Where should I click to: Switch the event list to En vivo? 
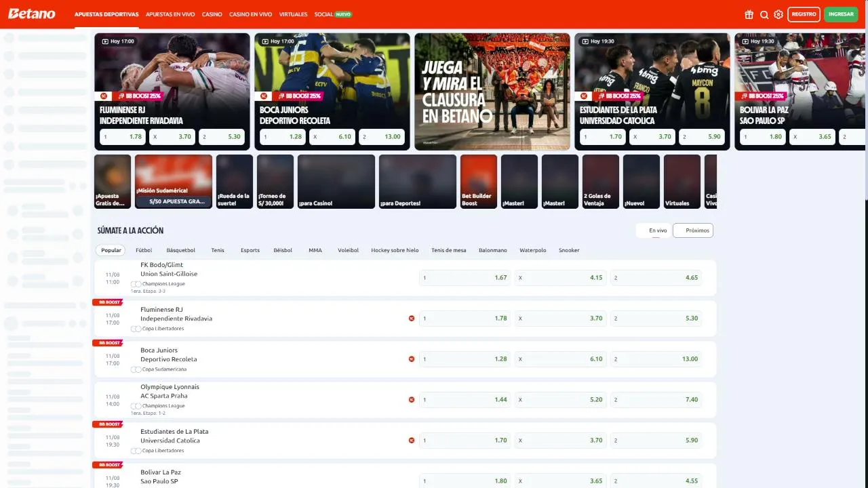[x=654, y=230]
